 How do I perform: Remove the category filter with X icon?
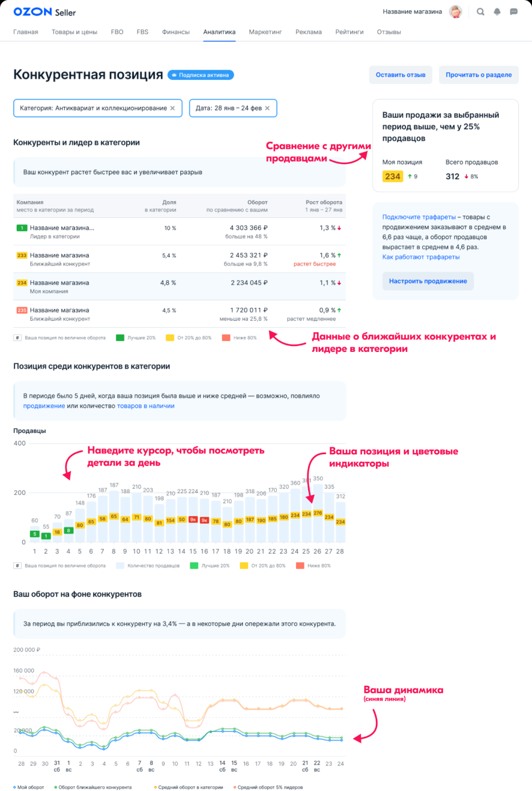172,108
